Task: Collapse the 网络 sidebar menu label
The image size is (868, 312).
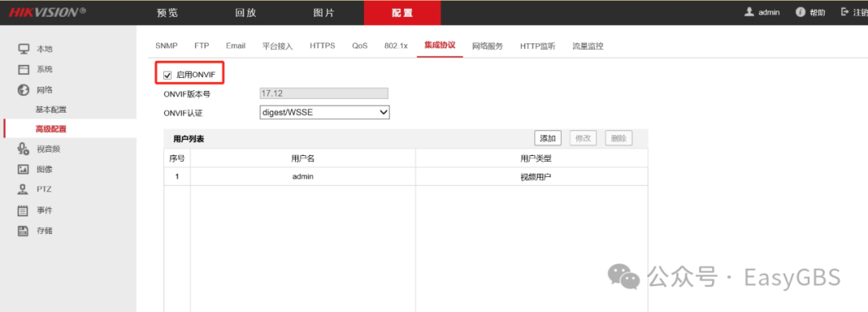Action: click(x=45, y=90)
